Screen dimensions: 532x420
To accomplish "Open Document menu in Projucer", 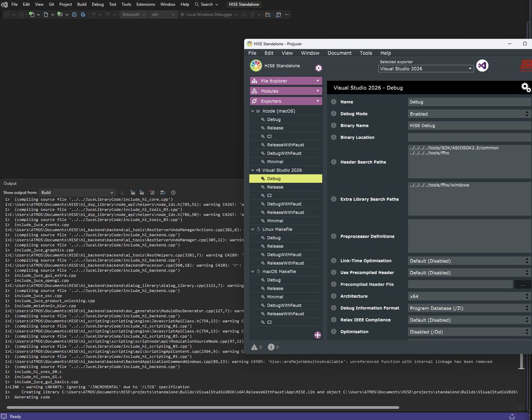I will point(340,53).
